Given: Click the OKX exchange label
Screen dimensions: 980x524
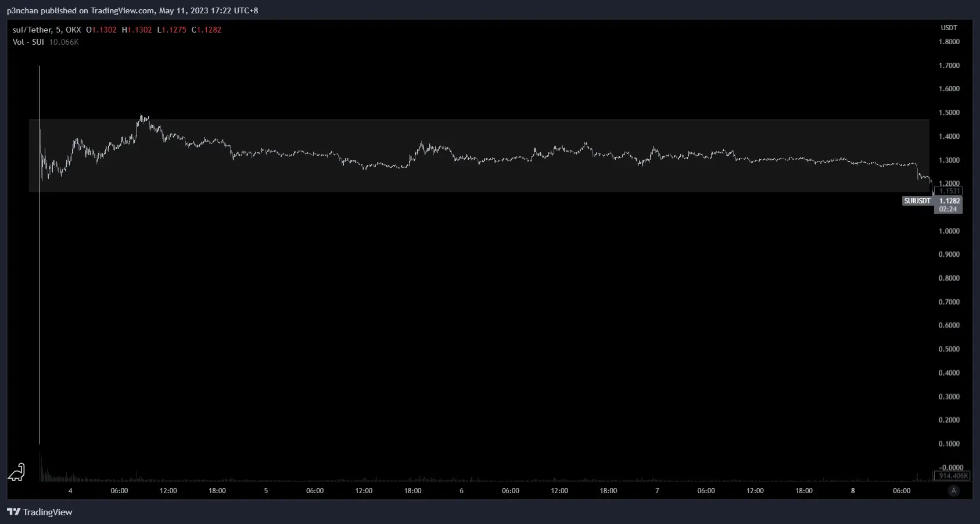Looking at the screenshot, I should [x=73, y=30].
